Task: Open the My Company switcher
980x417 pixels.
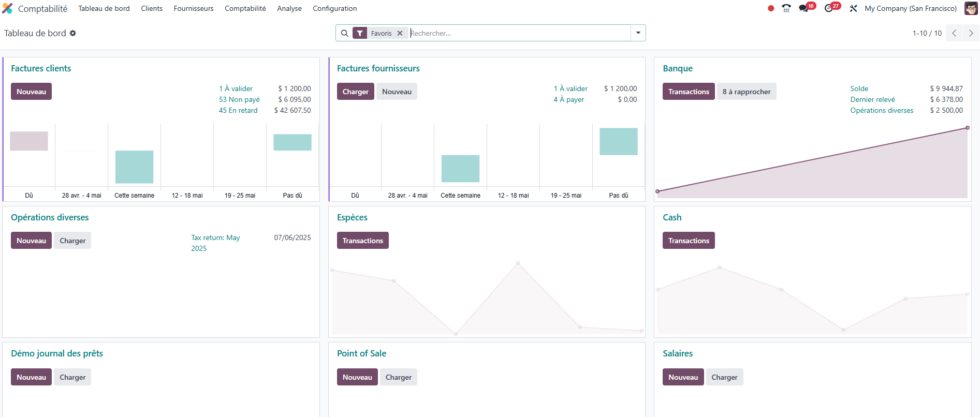Action: pos(910,8)
